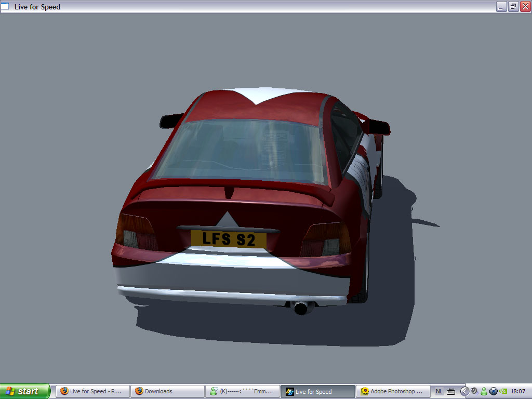
Task: Click the Live for Speed title bar icon
Action: coord(5,6)
